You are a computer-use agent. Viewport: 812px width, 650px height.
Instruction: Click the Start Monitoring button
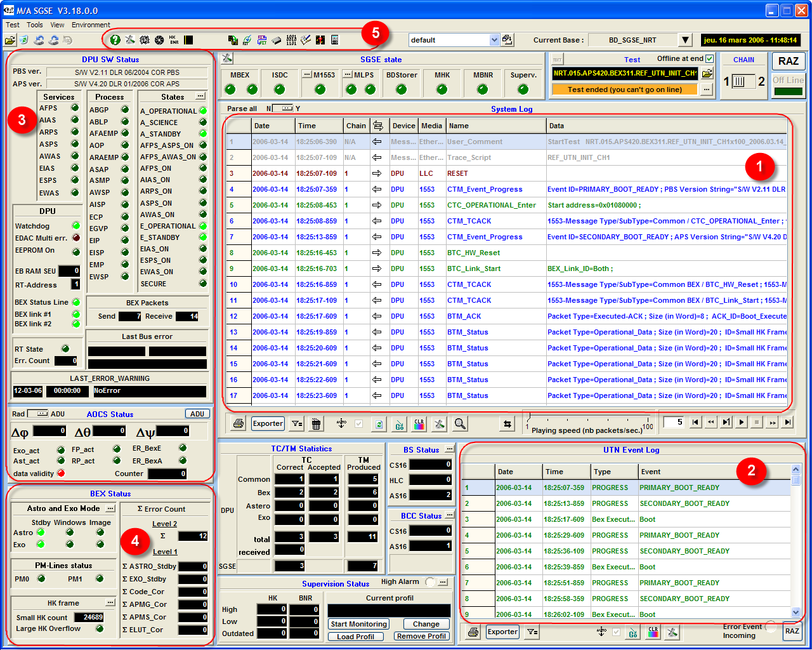(358, 624)
